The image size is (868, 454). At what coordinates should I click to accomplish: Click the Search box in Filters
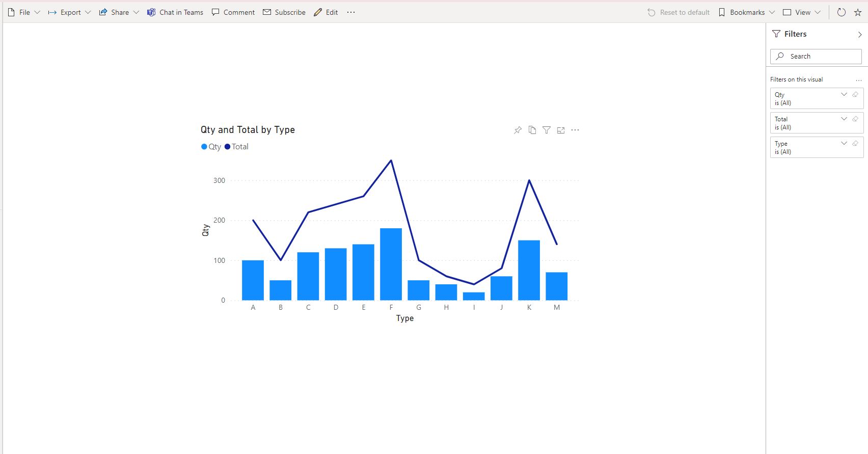816,57
